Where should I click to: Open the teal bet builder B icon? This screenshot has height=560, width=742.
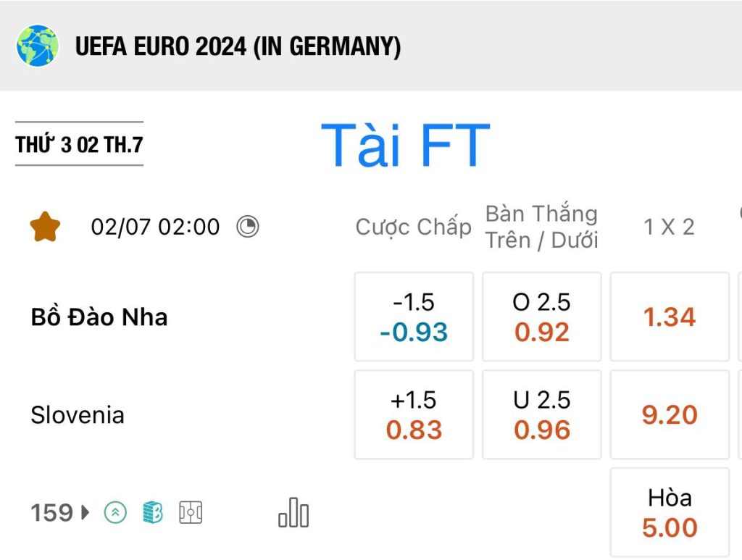[x=153, y=513]
